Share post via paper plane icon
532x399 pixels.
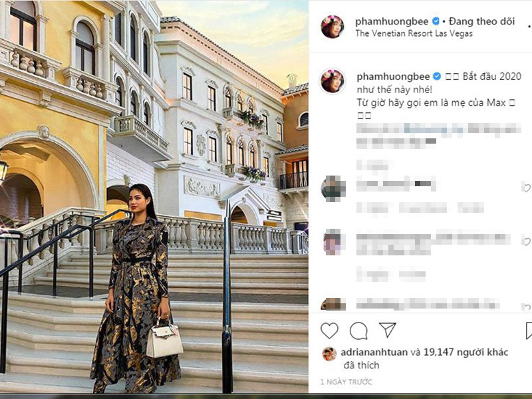tap(387, 330)
